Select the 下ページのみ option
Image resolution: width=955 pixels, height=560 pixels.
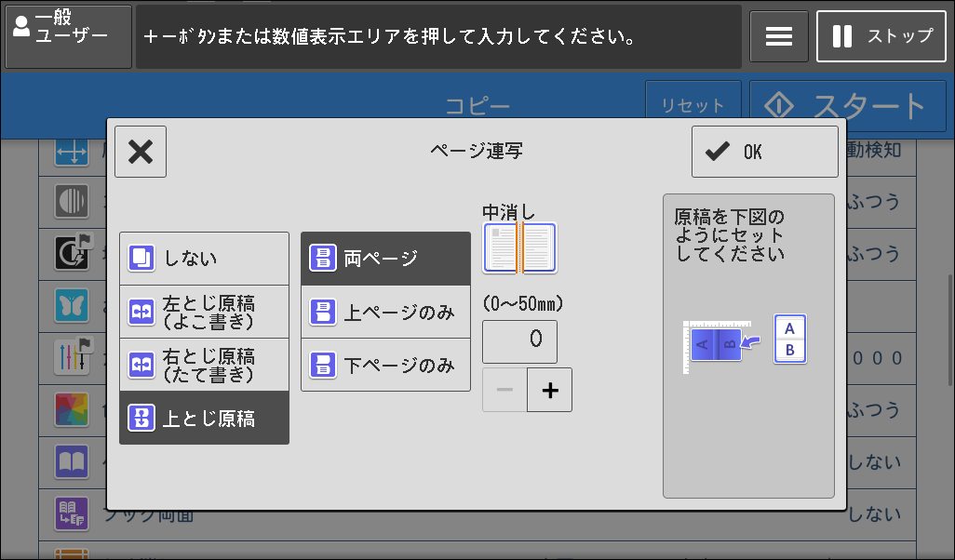point(385,364)
